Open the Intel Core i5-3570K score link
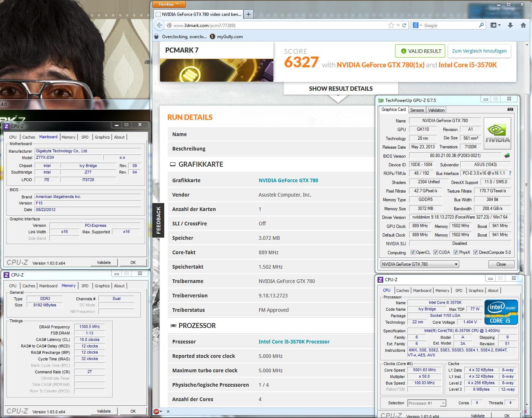This screenshot has height=418, width=532. [x=468, y=65]
